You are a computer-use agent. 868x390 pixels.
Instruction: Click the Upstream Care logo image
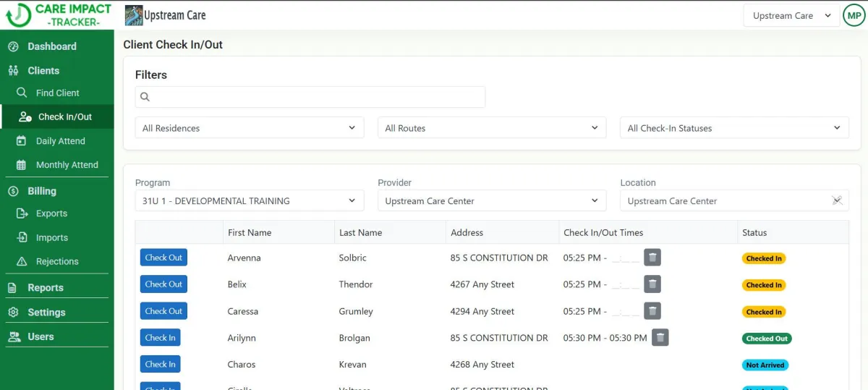point(134,15)
